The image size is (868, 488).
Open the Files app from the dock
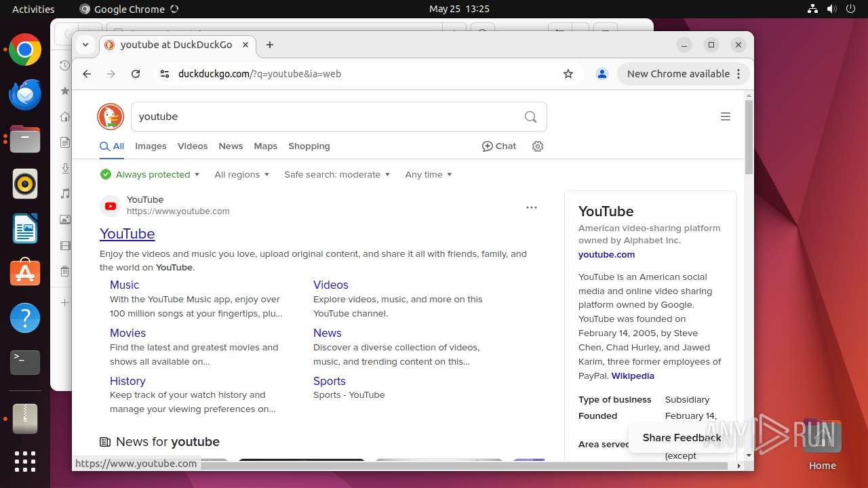pos(25,140)
